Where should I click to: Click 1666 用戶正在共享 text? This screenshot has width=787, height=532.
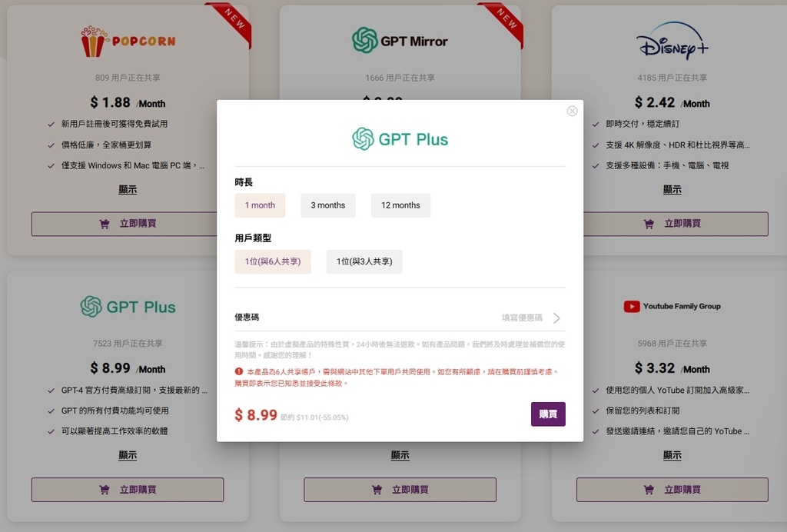tap(400, 78)
